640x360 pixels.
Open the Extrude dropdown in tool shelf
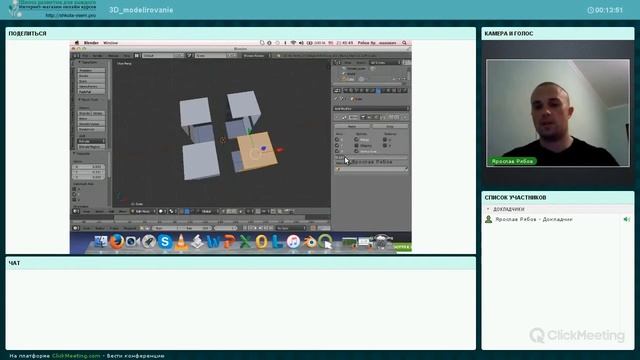(91, 141)
